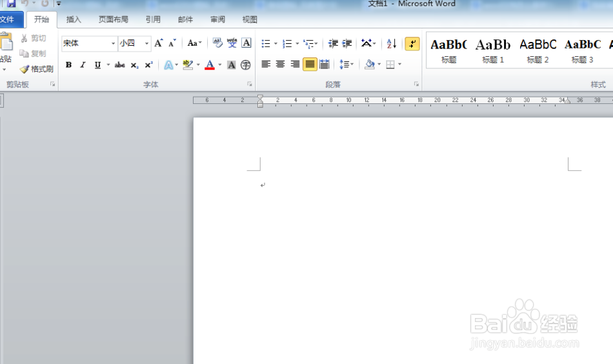The height and width of the screenshot is (364, 613).
Task: Switch to the 审阅 Review tab
Action: click(217, 19)
